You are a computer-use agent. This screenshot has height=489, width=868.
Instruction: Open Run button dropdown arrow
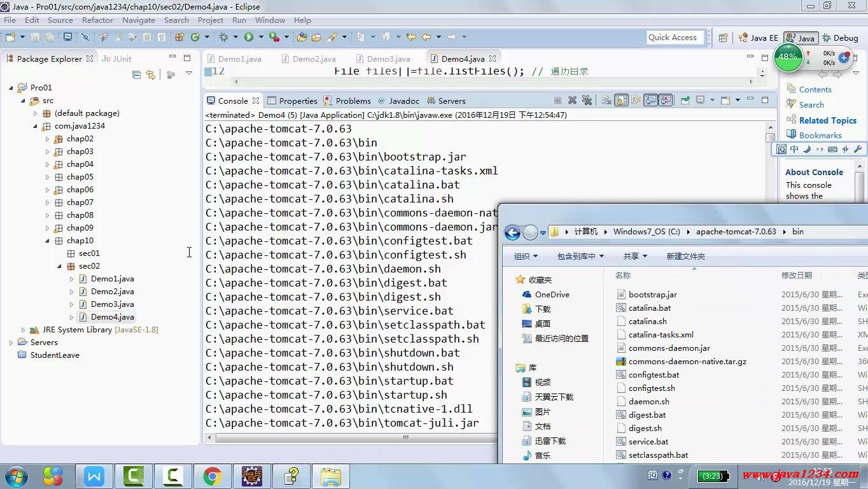pos(262,37)
